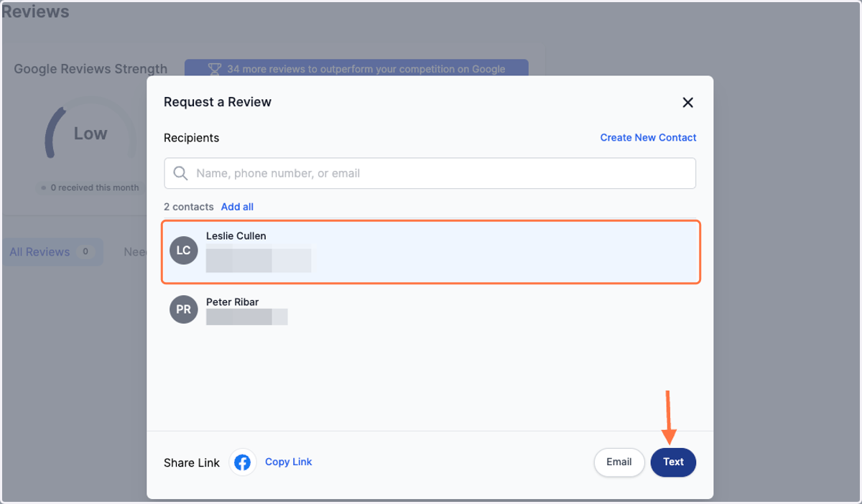Select the LC avatar for Leslie Cullen

tap(183, 250)
